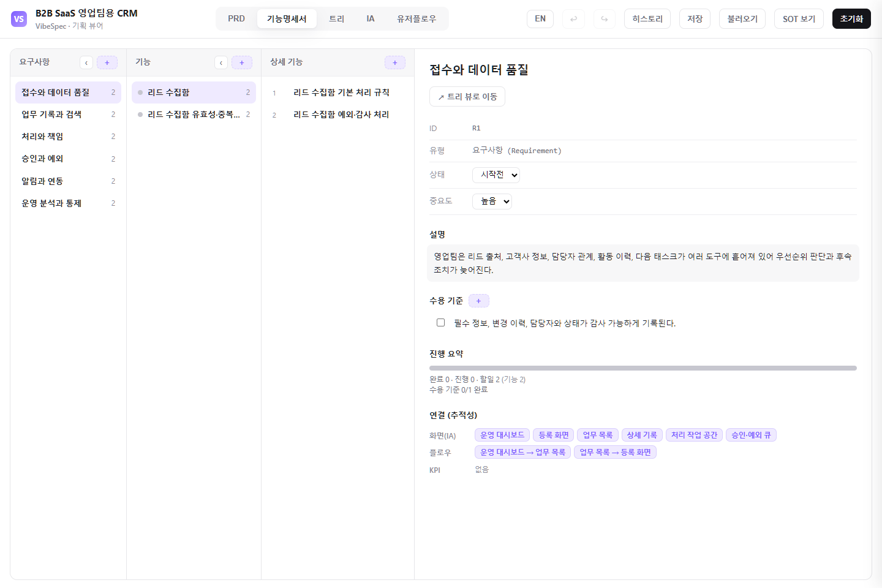Screen dimensions: 882x588
Task: Open the 상태 dropdown showing 시작전
Action: 496,175
